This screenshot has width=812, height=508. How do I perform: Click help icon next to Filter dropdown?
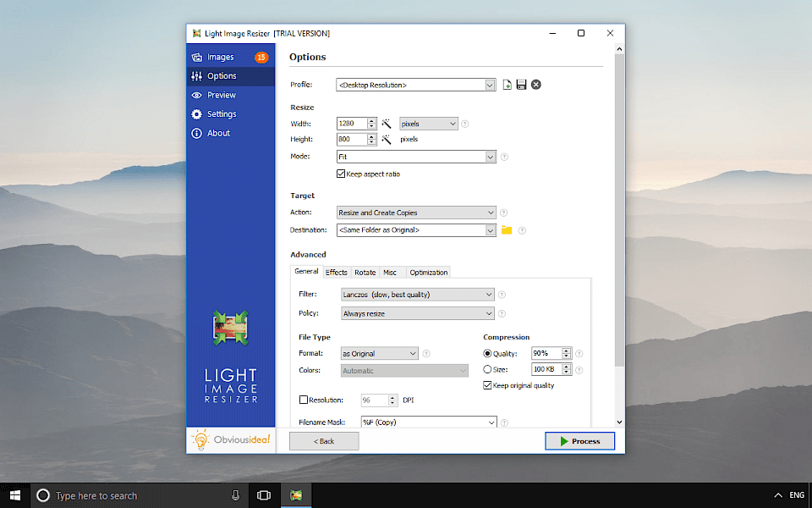[502, 295]
